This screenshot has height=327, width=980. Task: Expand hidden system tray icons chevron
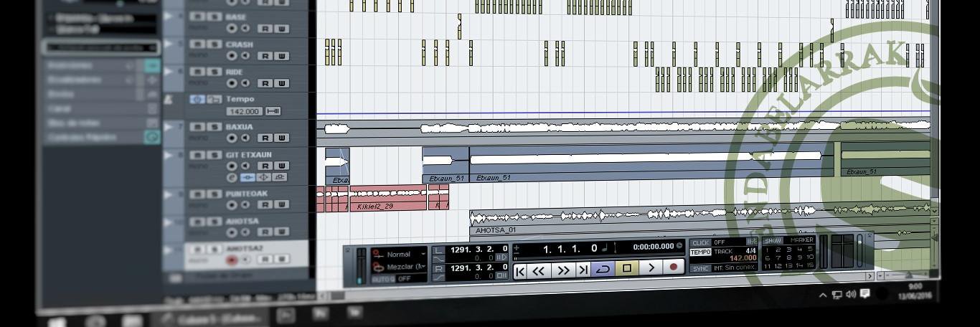[822, 295]
